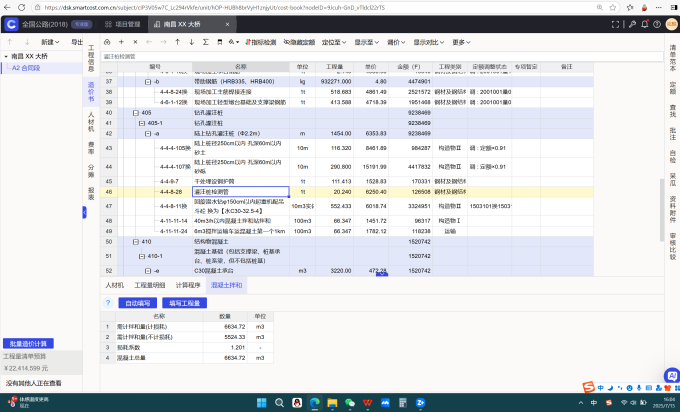Collapse the 405-1 tree node
Screen dimensions: 680x412
coord(140,123)
